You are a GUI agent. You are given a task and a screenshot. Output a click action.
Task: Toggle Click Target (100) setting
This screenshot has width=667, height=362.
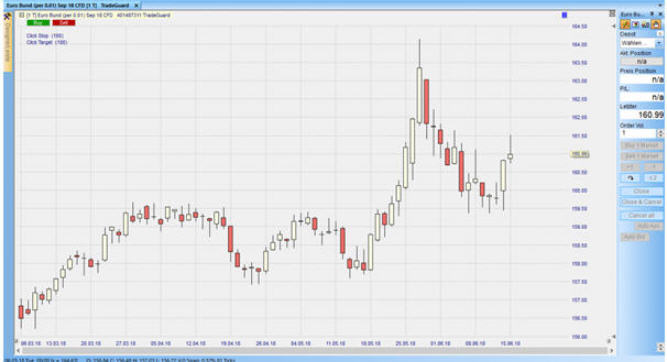pos(47,43)
